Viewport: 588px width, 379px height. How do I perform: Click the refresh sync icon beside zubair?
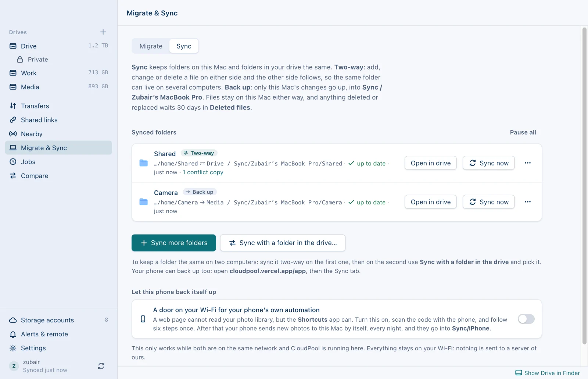(x=101, y=366)
